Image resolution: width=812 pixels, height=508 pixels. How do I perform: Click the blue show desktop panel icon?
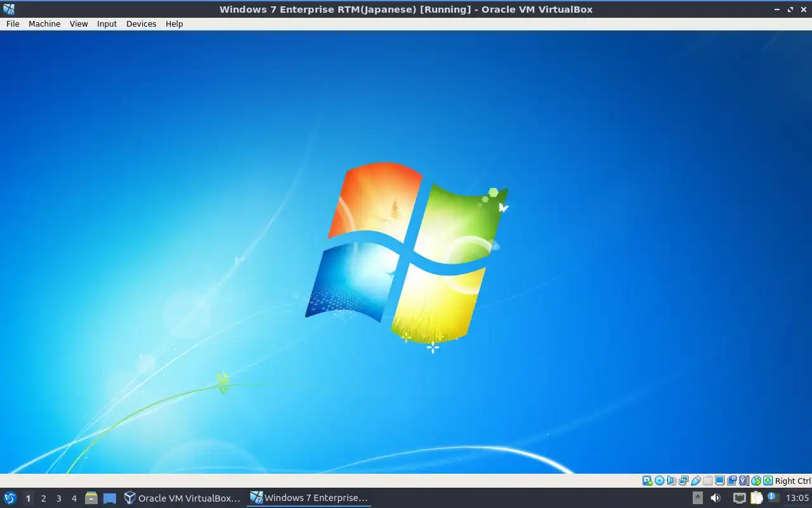[110, 498]
